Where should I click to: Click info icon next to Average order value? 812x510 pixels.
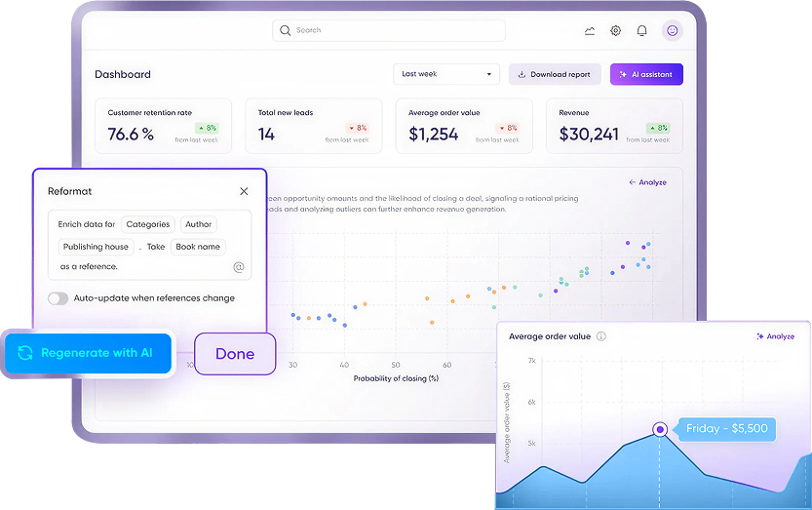(x=601, y=336)
